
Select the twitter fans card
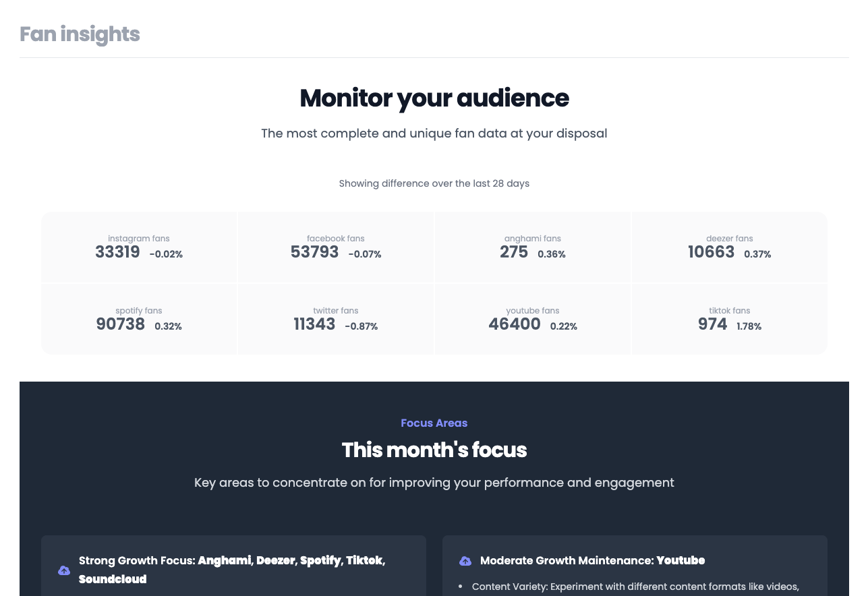click(335, 320)
